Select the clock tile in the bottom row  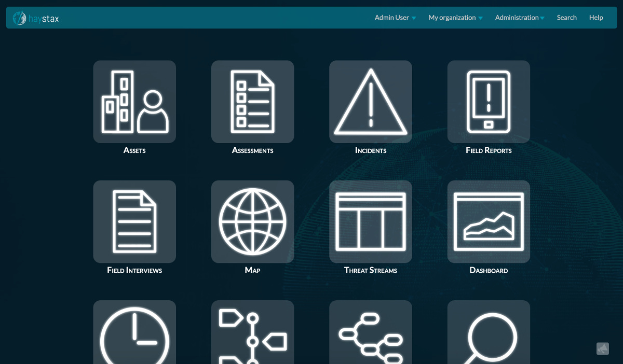(134, 334)
